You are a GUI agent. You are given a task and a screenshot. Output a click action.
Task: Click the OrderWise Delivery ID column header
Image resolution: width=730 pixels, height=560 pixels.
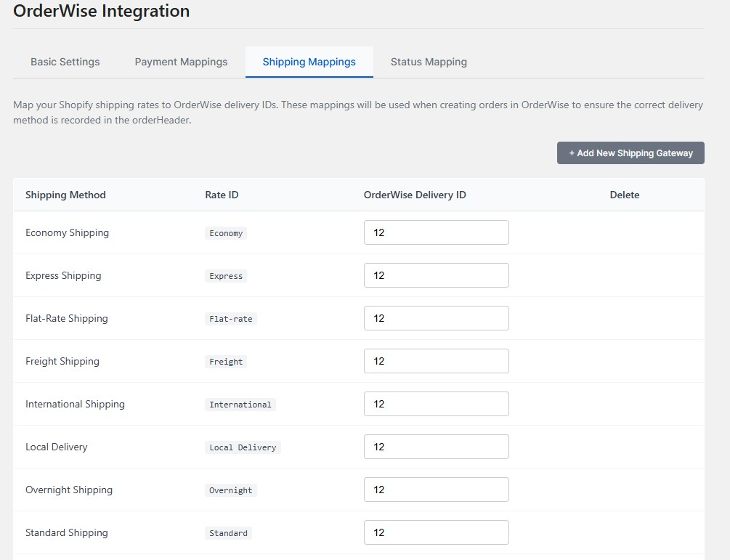coord(415,195)
